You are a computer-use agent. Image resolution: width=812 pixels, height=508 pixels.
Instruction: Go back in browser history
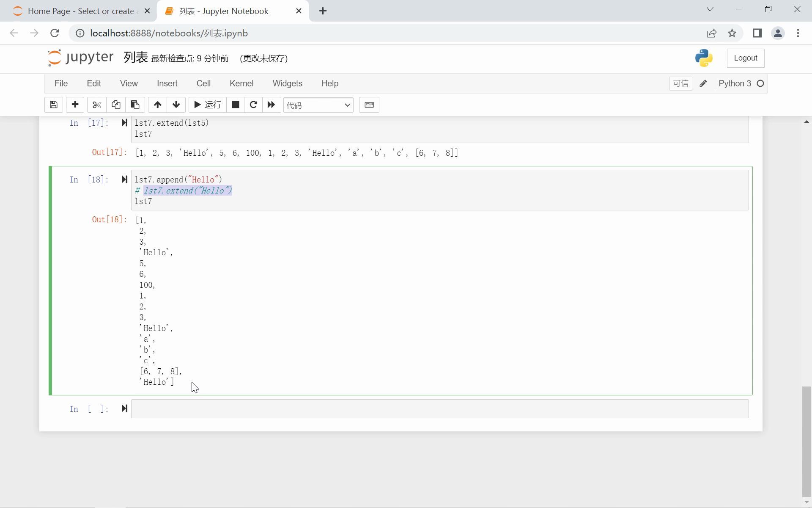(x=14, y=33)
